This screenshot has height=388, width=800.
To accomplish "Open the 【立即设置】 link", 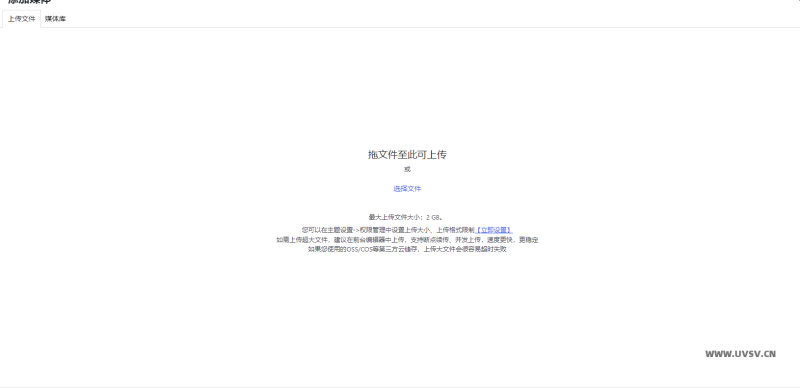I will (493, 230).
